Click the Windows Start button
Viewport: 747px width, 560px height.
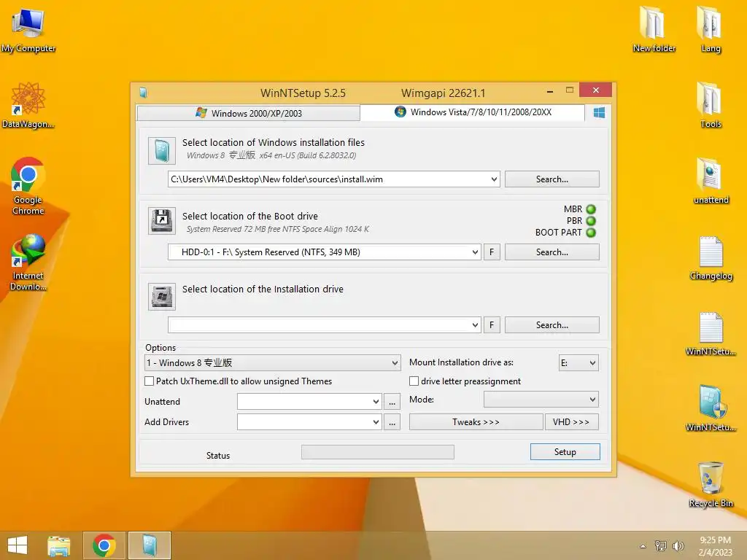pos(18,545)
